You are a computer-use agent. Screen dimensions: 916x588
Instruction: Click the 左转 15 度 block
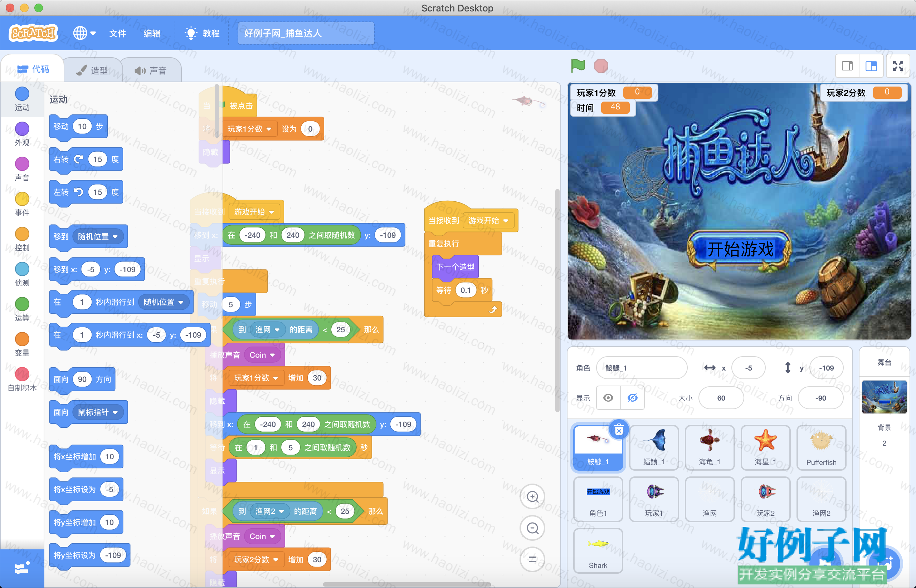pos(86,192)
